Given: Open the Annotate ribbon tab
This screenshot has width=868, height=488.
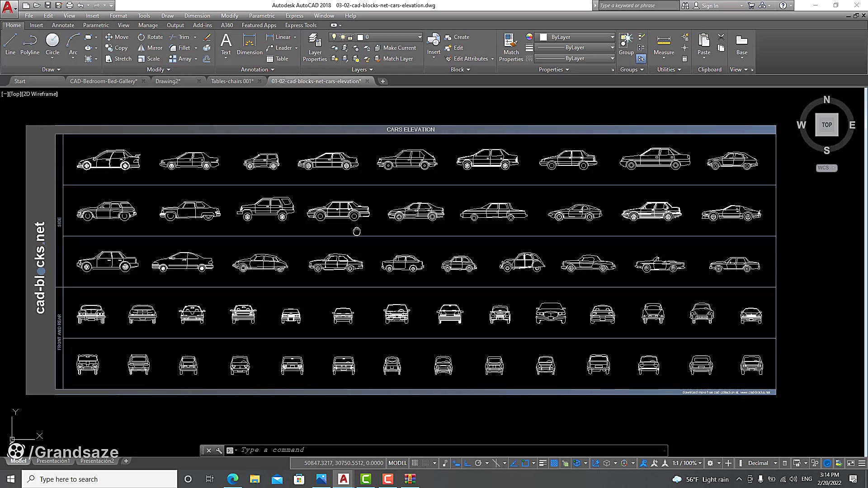Looking at the screenshot, I should point(63,25).
